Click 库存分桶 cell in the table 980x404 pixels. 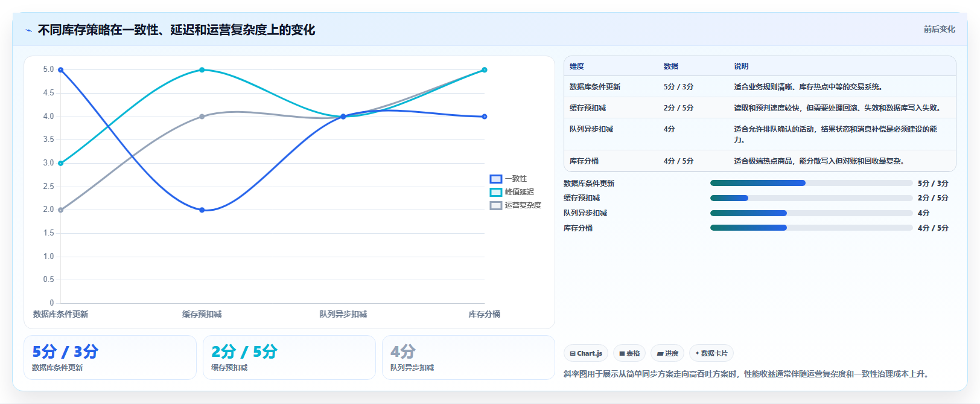(x=584, y=161)
